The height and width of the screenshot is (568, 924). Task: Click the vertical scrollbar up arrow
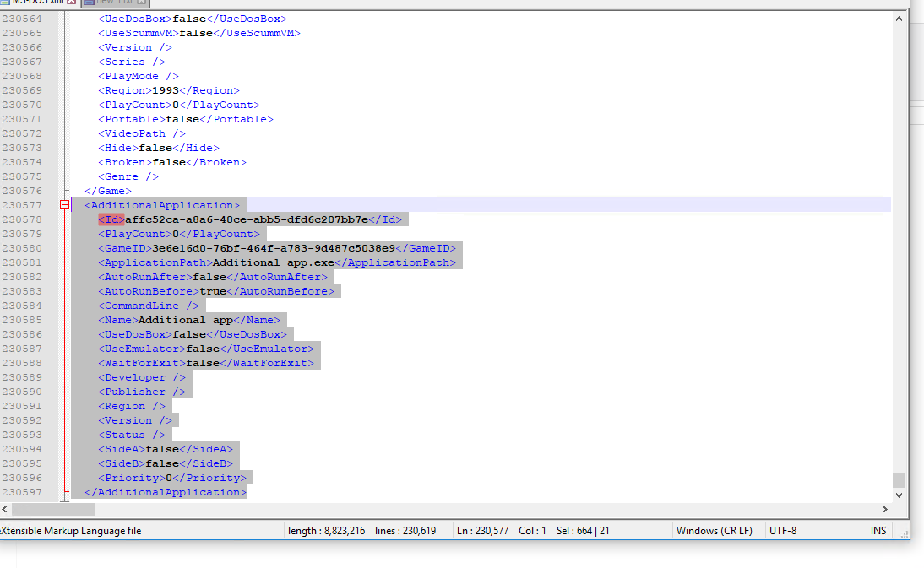click(x=899, y=19)
